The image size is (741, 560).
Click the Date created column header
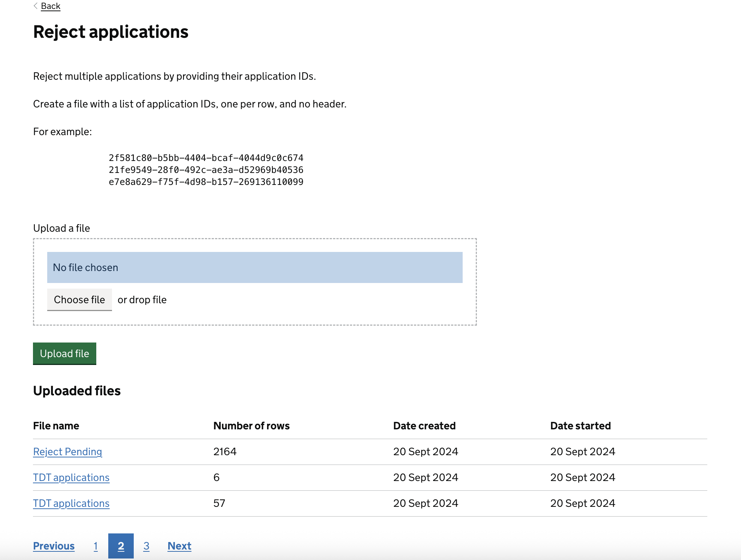click(424, 426)
